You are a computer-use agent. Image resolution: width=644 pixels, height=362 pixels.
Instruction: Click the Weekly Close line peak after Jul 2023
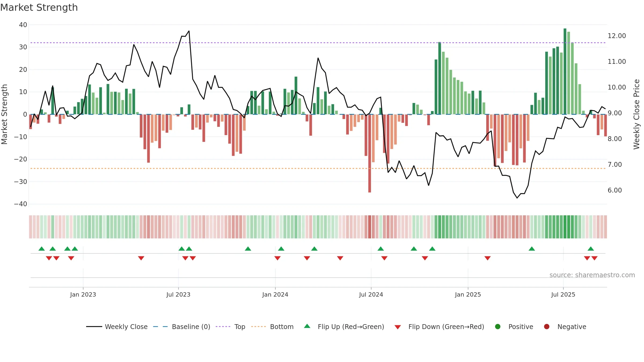click(189, 31)
